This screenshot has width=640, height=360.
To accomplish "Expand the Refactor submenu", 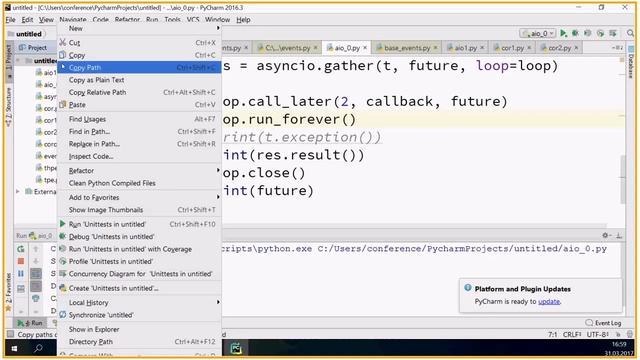I will [139, 171].
